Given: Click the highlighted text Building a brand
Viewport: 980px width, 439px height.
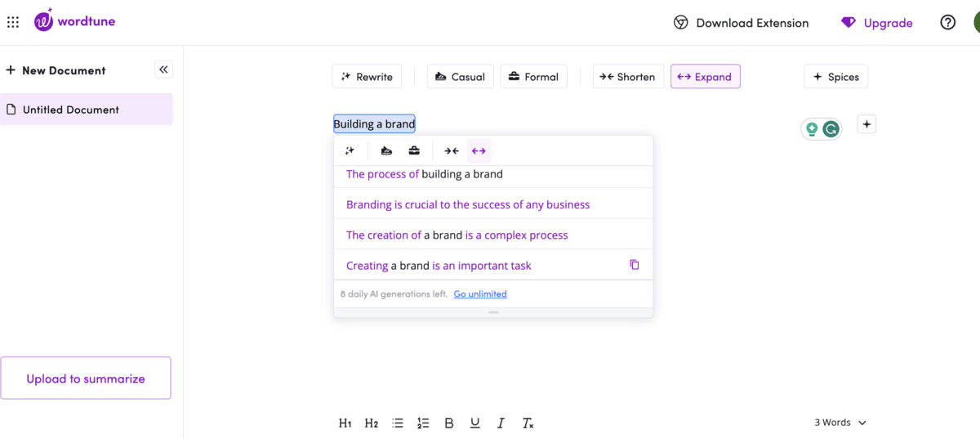Looking at the screenshot, I should pyautogui.click(x=374, y=124).
